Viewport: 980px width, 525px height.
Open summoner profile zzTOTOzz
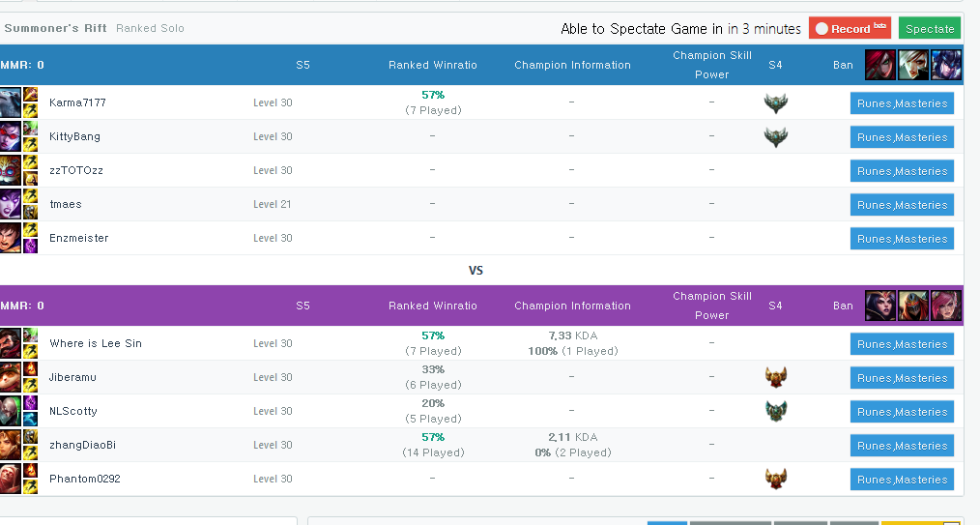76,170
